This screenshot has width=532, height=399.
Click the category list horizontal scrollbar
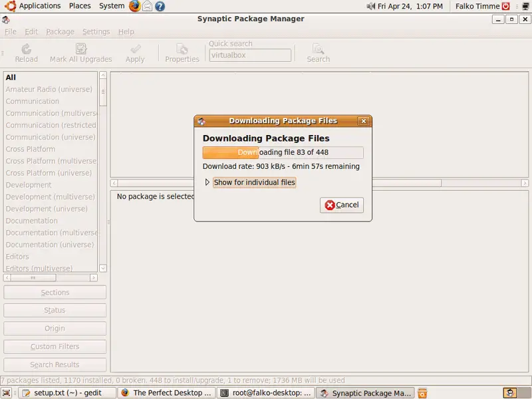coord(51,278)
